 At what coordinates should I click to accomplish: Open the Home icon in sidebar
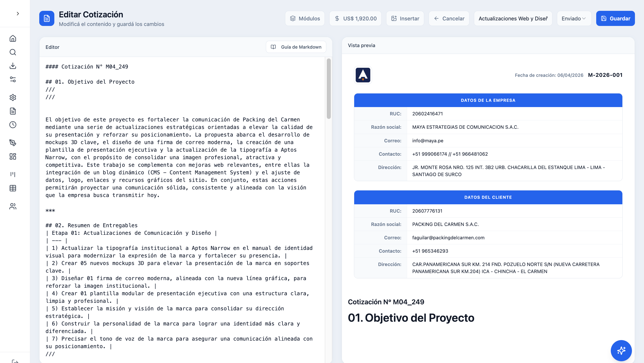click(x=13, y=38)
